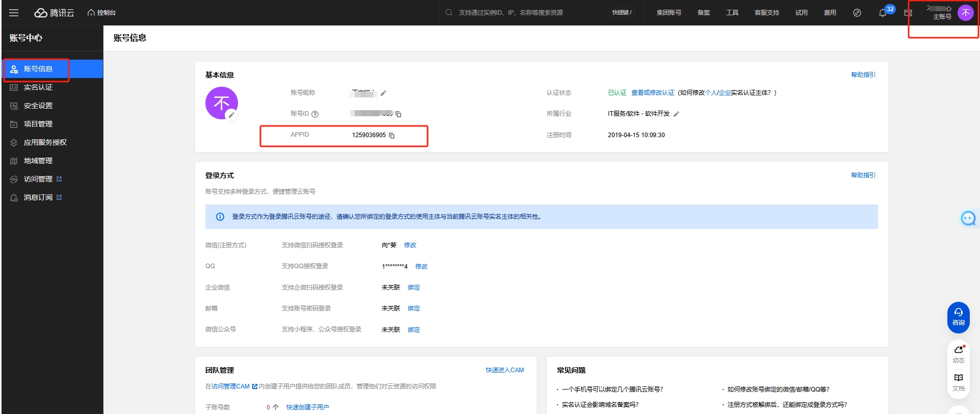Open the floating chat assistant robot icon
This screenshot has width=980, height=414.
(x=967, y=218)
